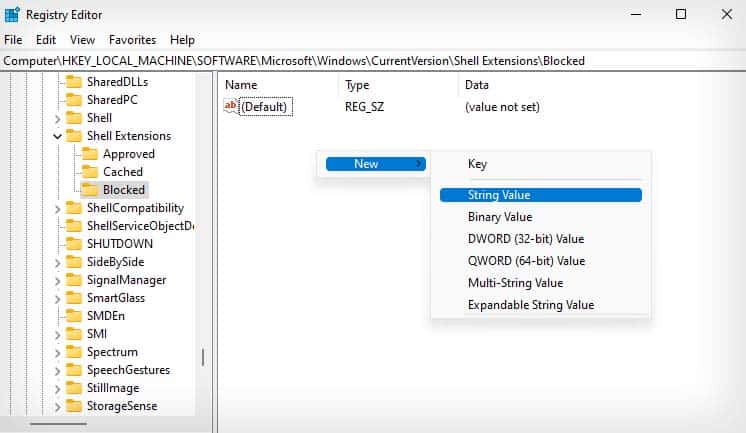
Task: Click the SpeechGestures folder icon
Action: 74,370
